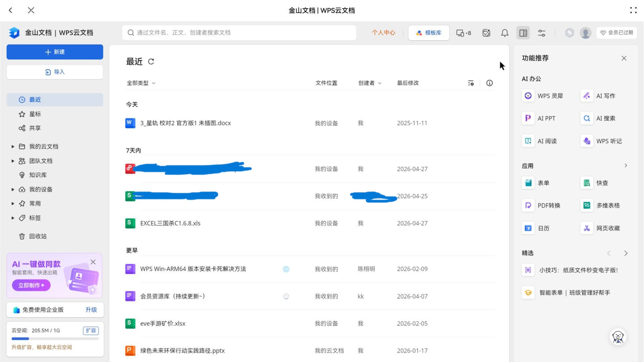Click the 导入 button
The height and width of the screenshot is (362, 644).
[55, 72]
